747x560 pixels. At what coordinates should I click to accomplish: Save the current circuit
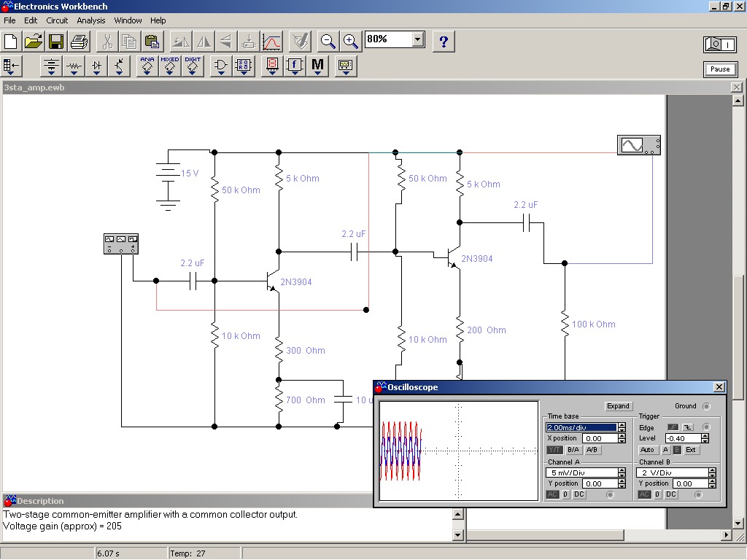pyautogui.click(x=56, y=42)
